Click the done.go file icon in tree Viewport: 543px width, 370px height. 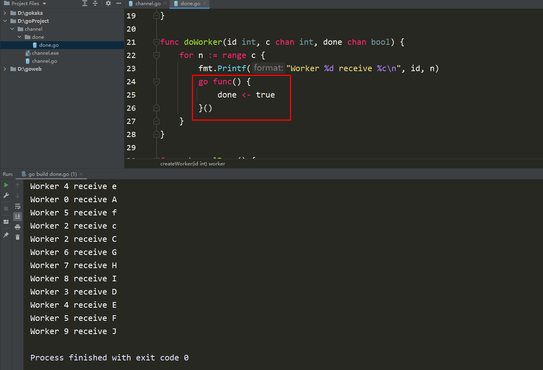click(x=35, y=45)
